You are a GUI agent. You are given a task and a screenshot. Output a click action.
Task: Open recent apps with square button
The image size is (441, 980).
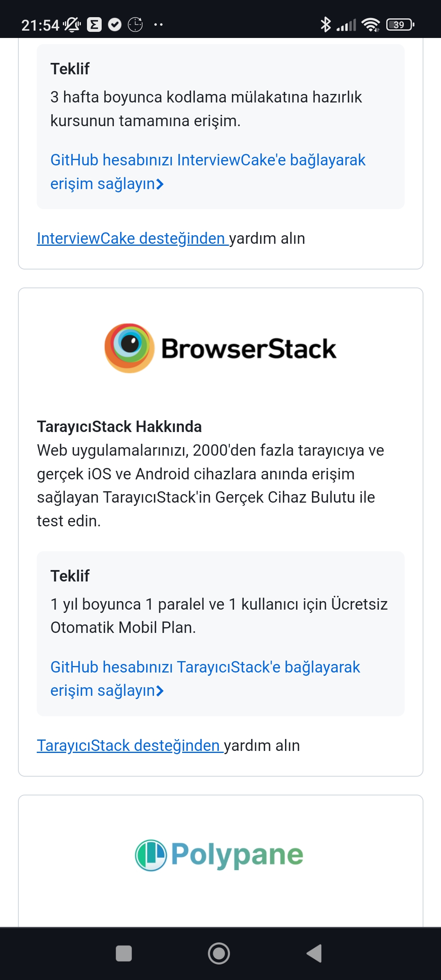(124, 953)
